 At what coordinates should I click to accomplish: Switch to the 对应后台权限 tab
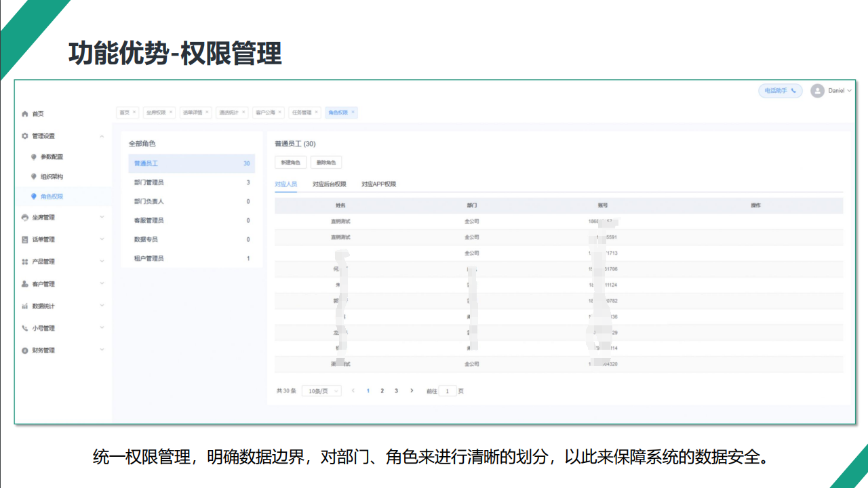coord(330,184)
